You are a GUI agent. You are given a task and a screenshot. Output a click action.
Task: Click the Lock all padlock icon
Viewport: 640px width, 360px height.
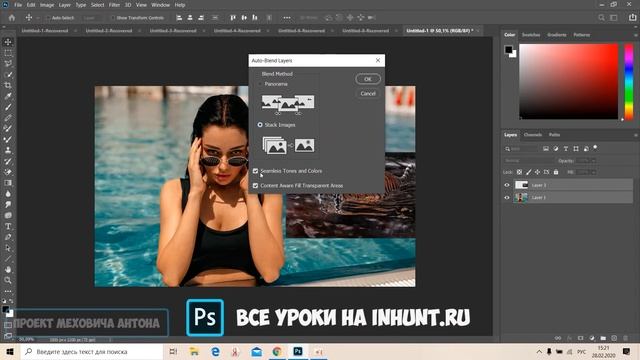556,172
